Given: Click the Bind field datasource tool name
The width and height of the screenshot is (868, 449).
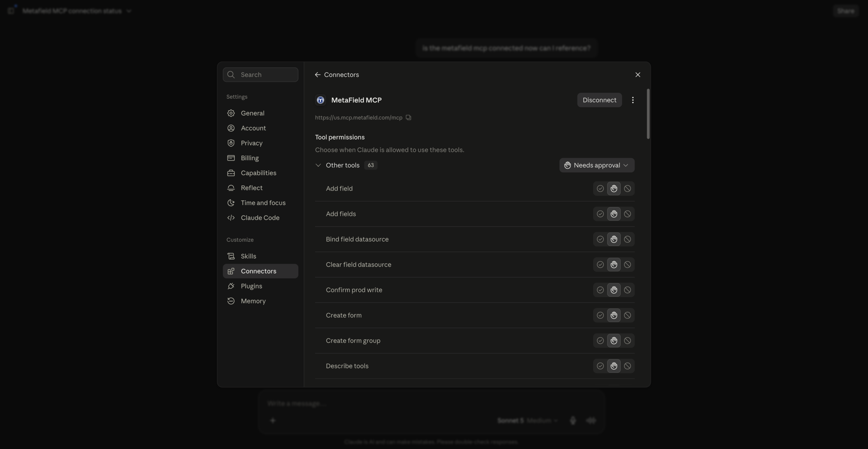Looking at the screenshot, I should [x=357, y=239].
